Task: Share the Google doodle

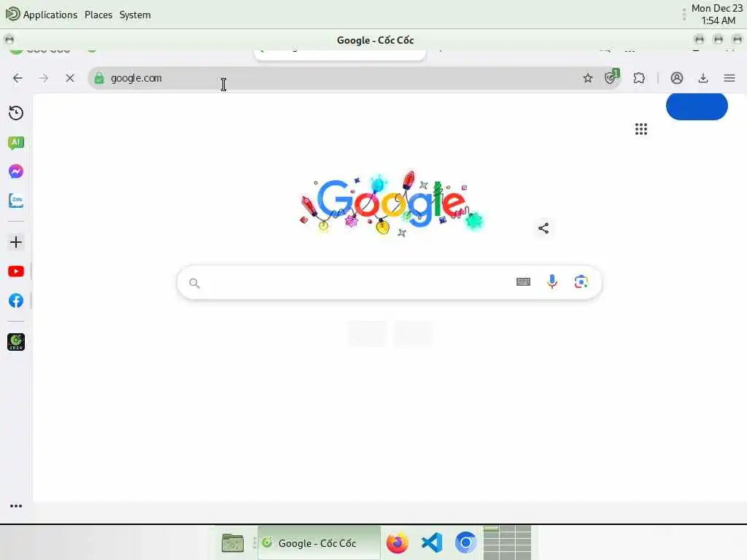Action: point(543,228)
